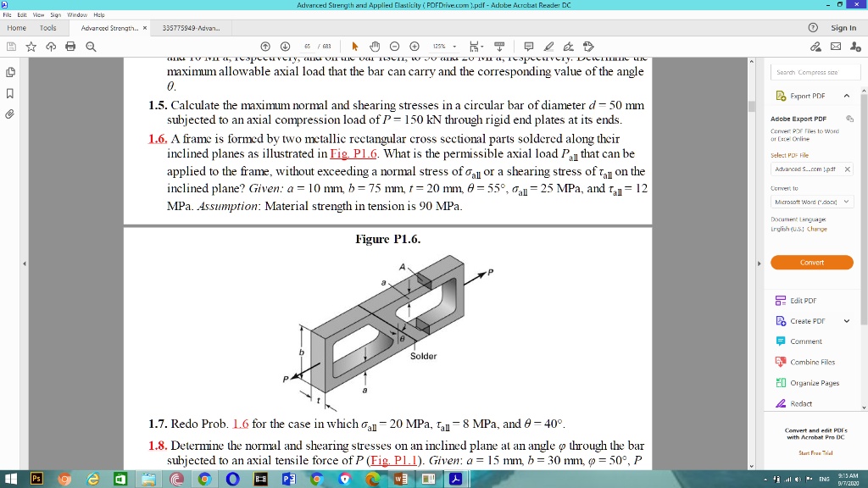
Task: Click Zoom Out magnifier minus icon
Action: (394, 47)
